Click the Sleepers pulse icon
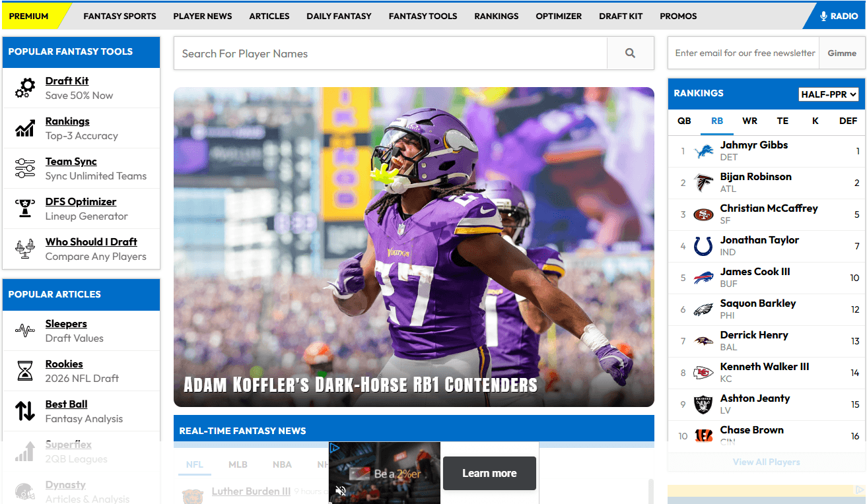The width and height of the screenshot is (867, 504). 25,331
